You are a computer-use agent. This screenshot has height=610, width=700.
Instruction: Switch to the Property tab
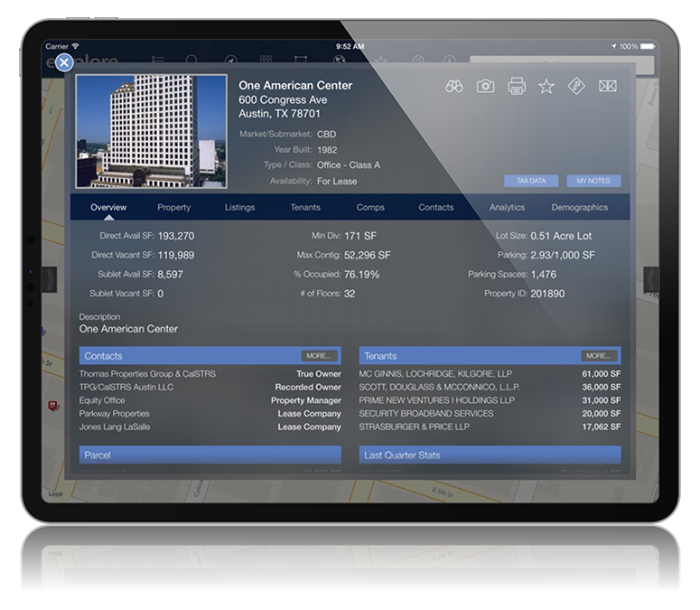pos(173,207)
